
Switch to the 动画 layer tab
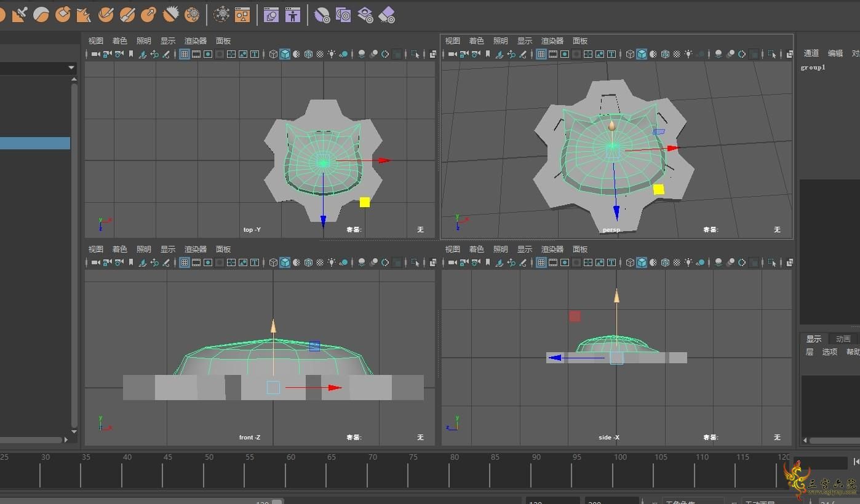(843, 339)
